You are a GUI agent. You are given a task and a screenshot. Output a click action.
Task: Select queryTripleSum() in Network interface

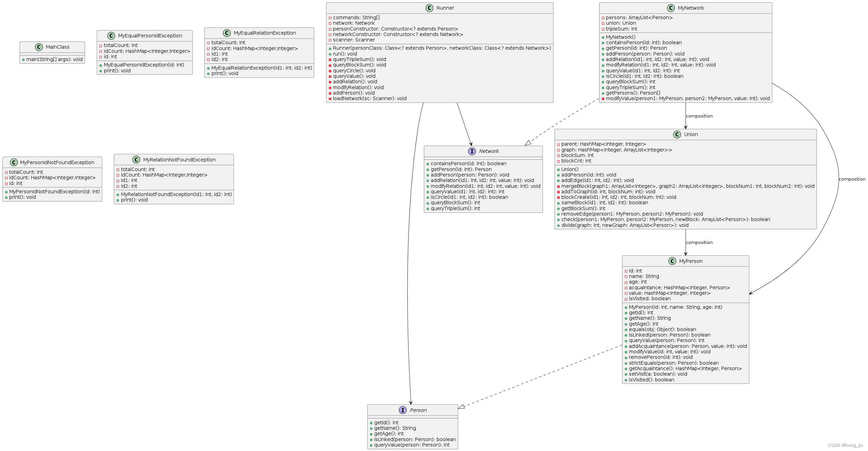pos(455,208)
